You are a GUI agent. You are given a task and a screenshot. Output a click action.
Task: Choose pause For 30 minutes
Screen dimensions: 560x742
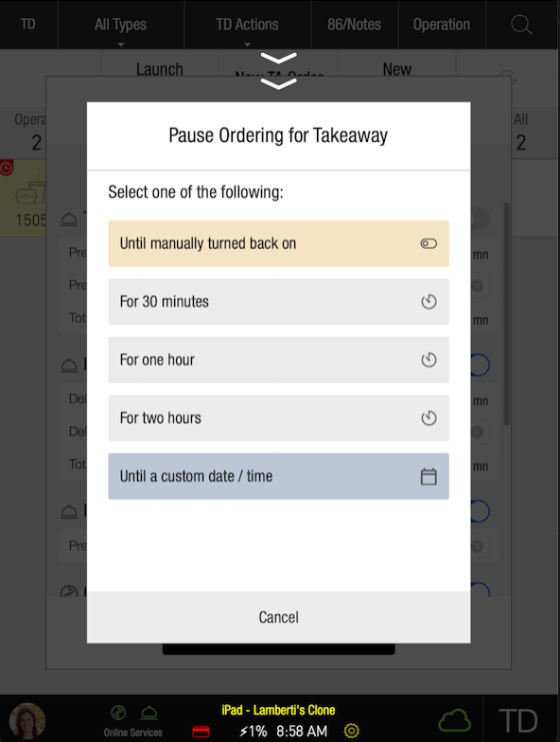click(x=278, y=301)
